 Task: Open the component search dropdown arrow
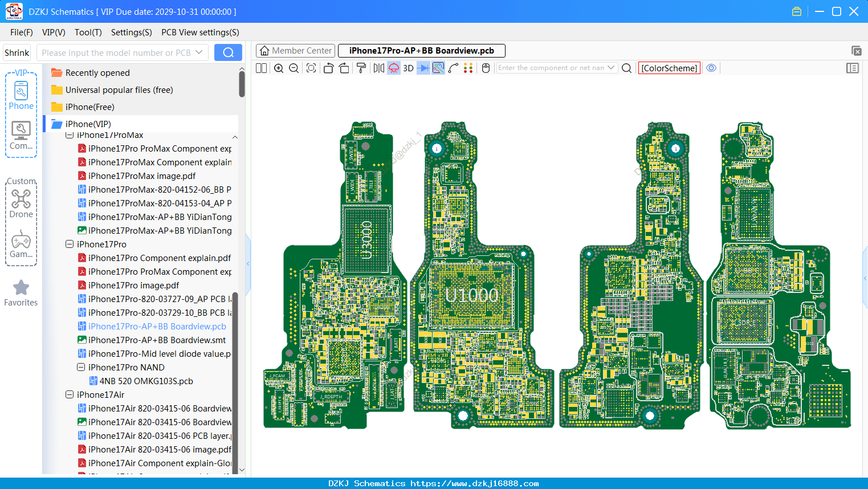coord(611,68)
